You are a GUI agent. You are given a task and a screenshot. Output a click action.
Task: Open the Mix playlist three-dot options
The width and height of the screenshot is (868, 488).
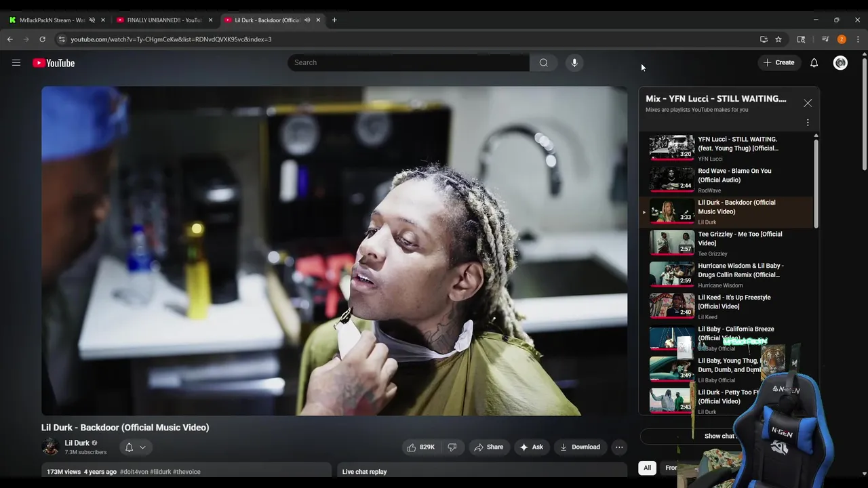(808, 123)
